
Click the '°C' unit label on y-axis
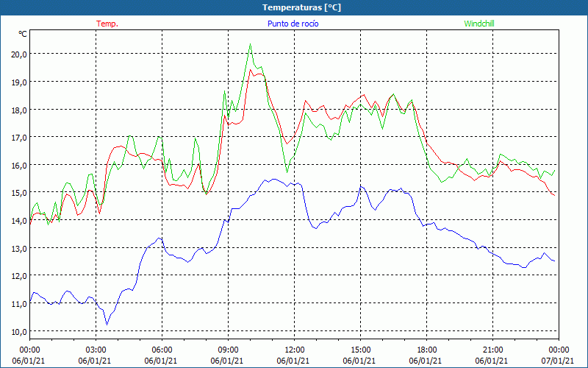[x=23, y=34]
